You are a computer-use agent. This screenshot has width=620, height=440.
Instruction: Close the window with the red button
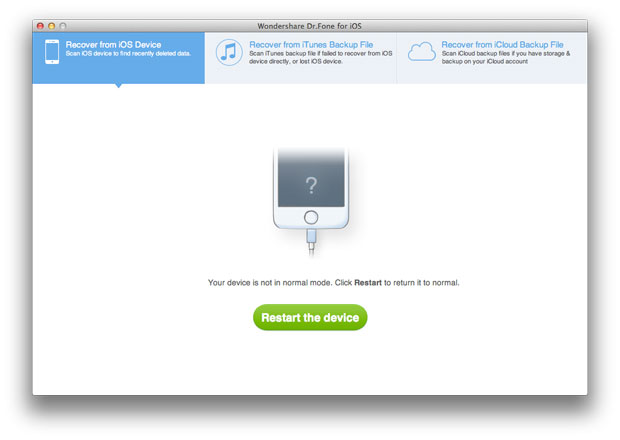(x=40, y=26)
